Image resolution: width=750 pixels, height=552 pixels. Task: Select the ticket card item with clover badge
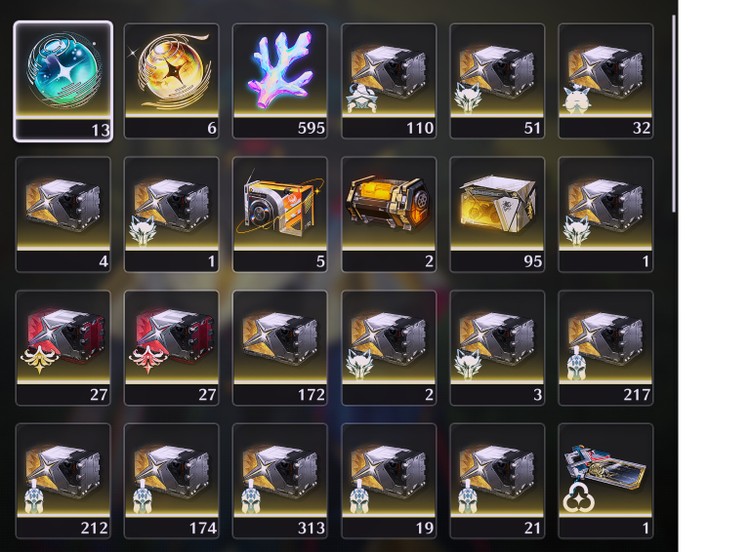[x=606, y=481]
